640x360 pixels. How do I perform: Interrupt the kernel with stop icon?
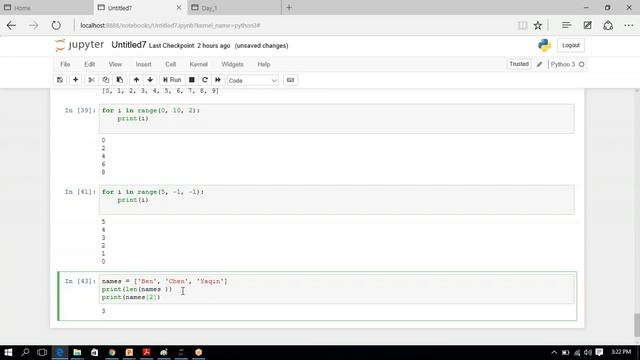pos(191,80)
